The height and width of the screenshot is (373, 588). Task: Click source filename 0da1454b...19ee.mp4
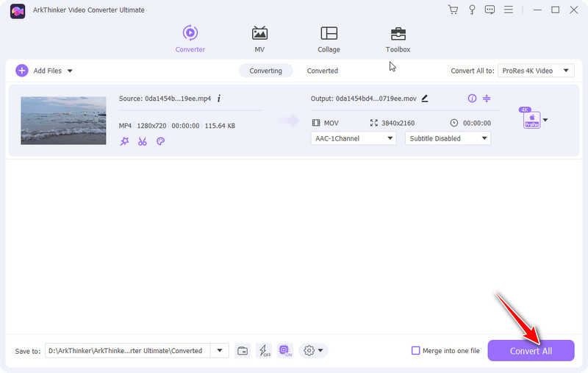point(178,99)
